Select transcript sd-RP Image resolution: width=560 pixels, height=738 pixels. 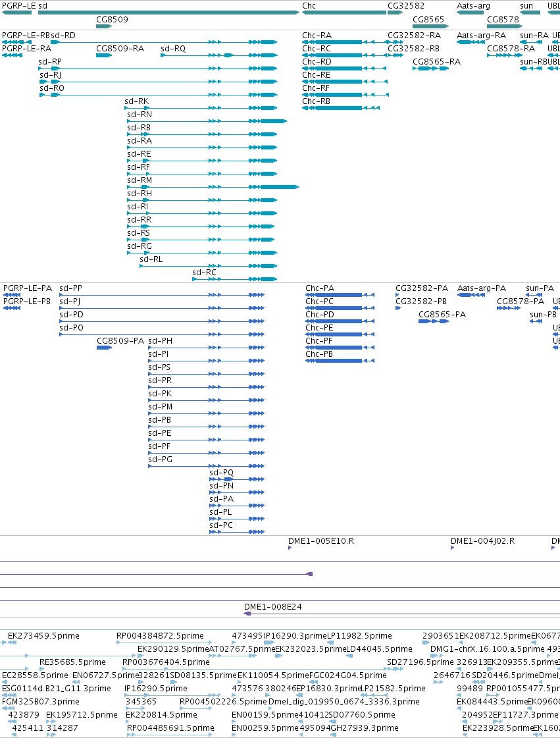(x=158, y=68)
